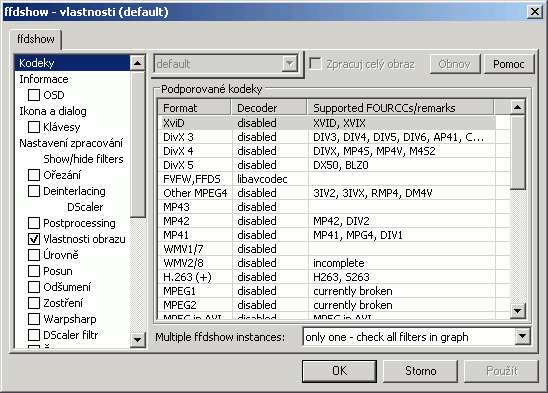
Task: Click the Pomoc help button
Action: pos(509,64)
